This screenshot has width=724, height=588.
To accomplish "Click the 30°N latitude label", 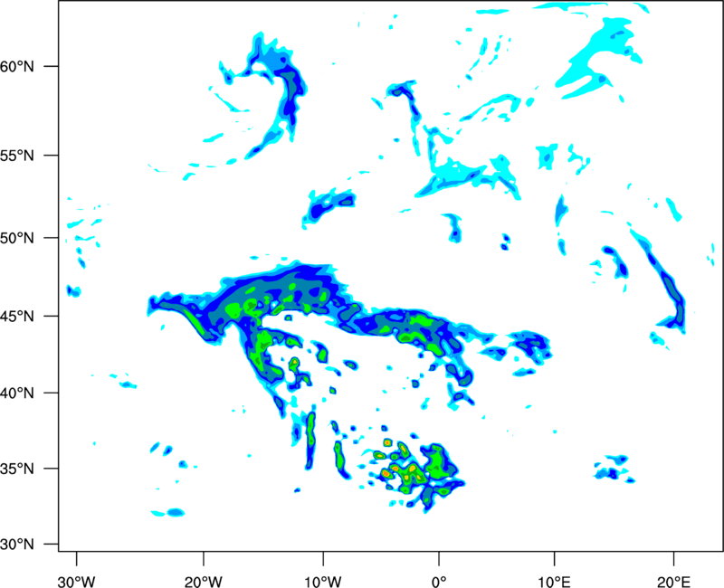I will click(17, 545).
